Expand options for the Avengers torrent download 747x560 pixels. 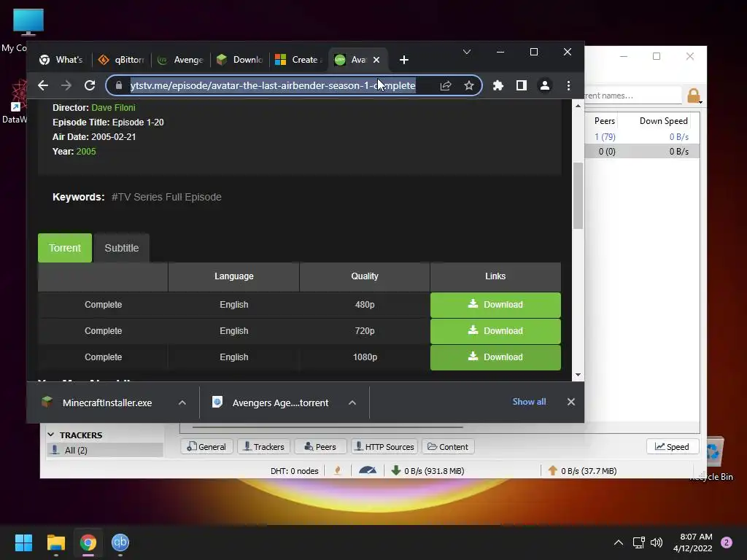point(352,402)
